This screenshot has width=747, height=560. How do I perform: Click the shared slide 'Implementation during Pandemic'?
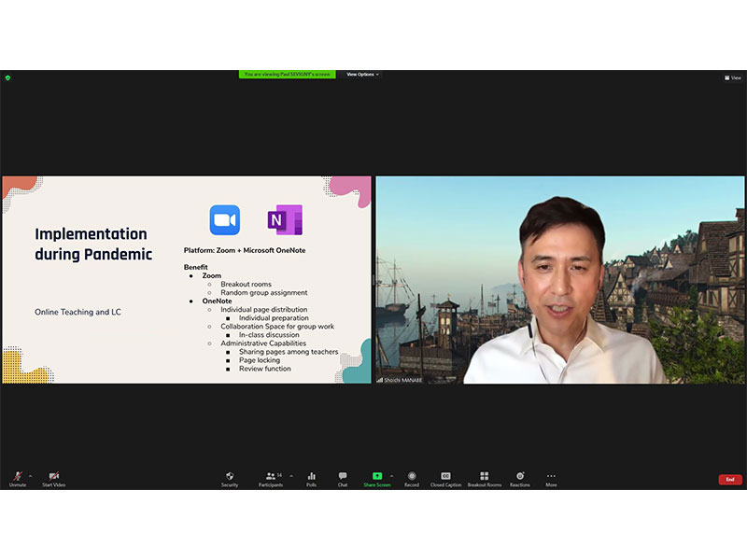coord(187,279)
